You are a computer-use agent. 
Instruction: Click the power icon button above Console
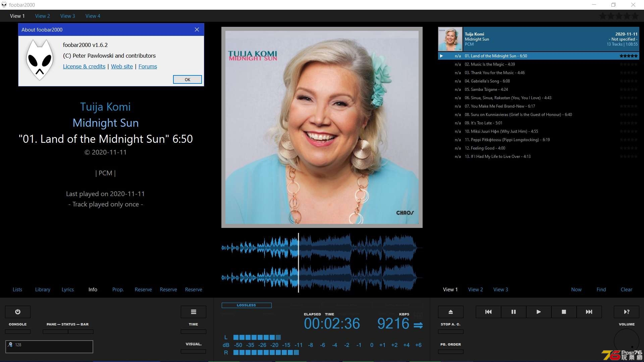[x=18, y=312]
